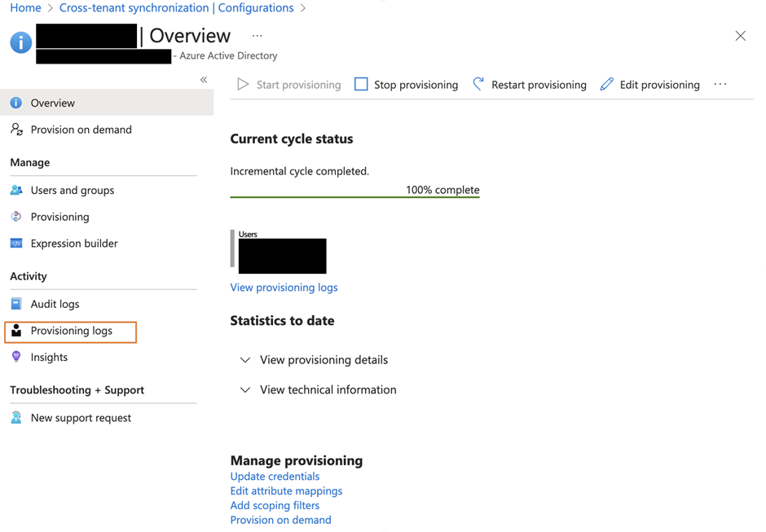
Task: Open Expression builder menu item
Action: tap(74, 244)
